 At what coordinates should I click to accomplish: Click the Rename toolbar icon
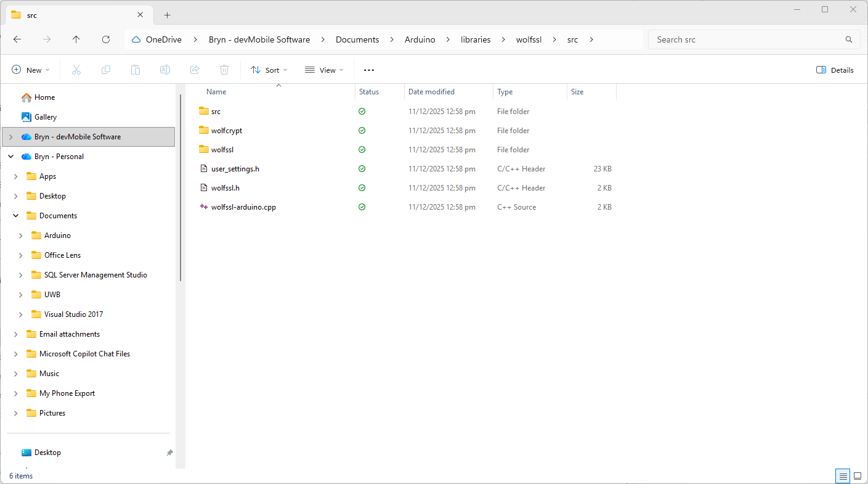(165, 70)
